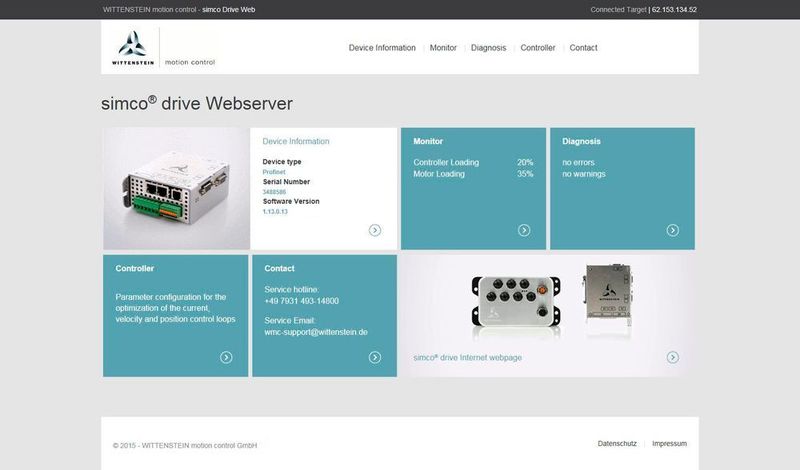Go to Controller in top navigation
This screenshot has height=470, width=800.
[x=538, y=48]
